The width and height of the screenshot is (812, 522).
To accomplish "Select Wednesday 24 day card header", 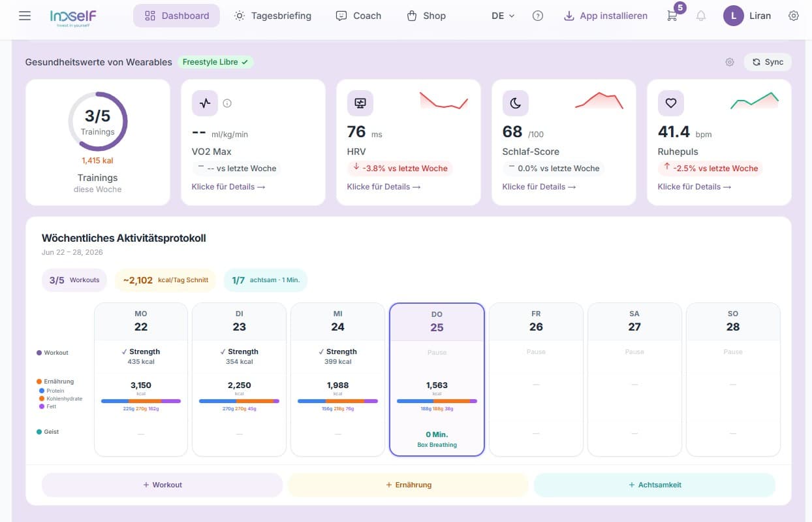I will point(337,321).
